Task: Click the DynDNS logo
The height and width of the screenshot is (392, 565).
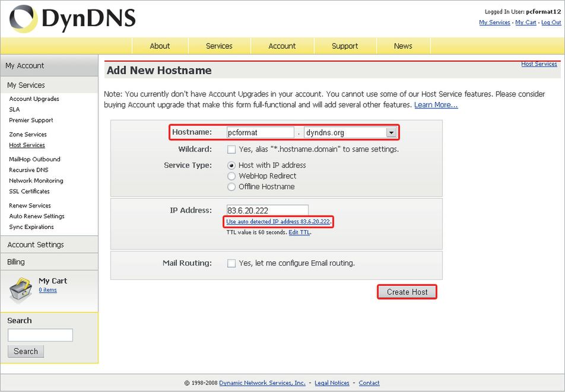Action: [x=72, y=18]
